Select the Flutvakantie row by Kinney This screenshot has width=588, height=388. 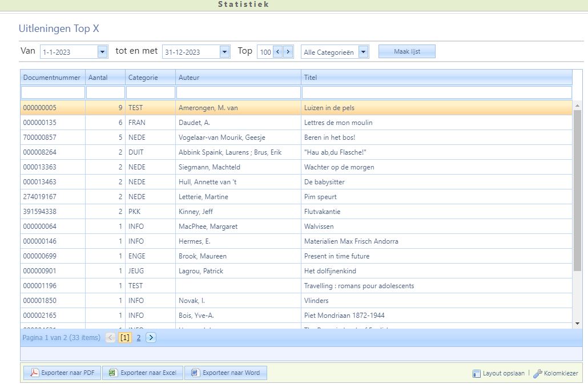[322, 212]
